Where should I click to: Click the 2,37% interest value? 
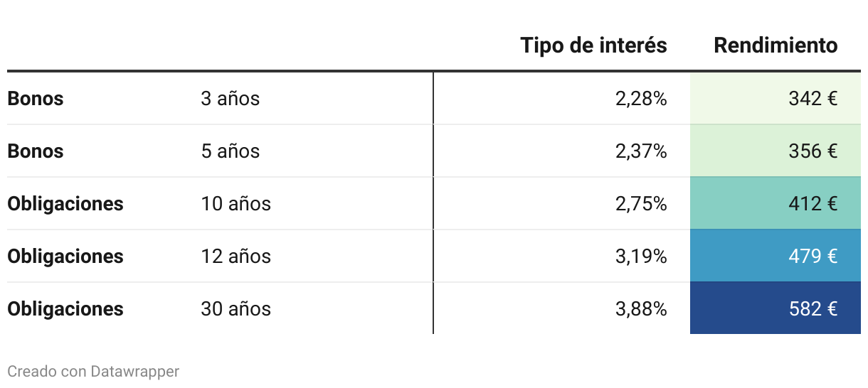point(641,151)
